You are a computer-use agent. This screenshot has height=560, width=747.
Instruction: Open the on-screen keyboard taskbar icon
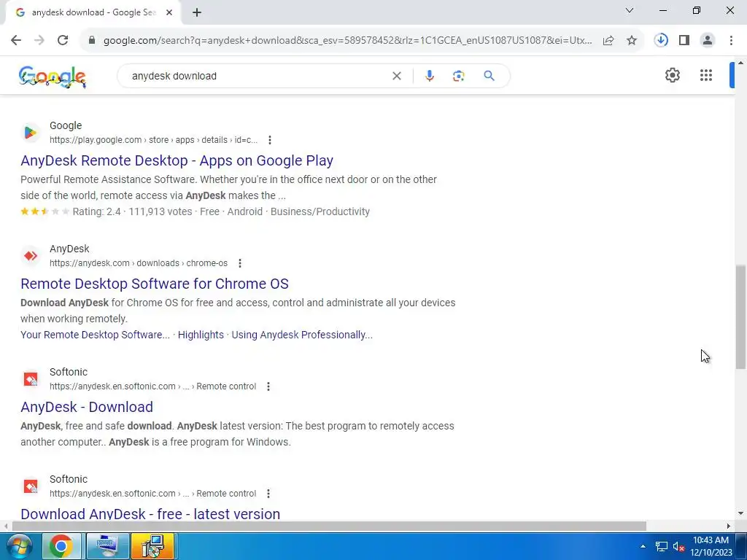107,546
